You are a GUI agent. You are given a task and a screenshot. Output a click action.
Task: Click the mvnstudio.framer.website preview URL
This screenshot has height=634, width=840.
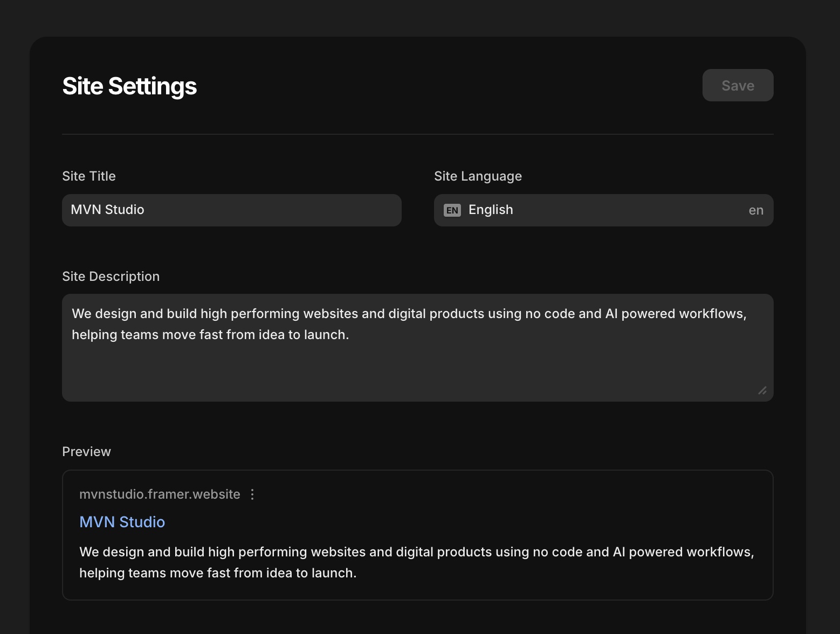click(160, 494)
